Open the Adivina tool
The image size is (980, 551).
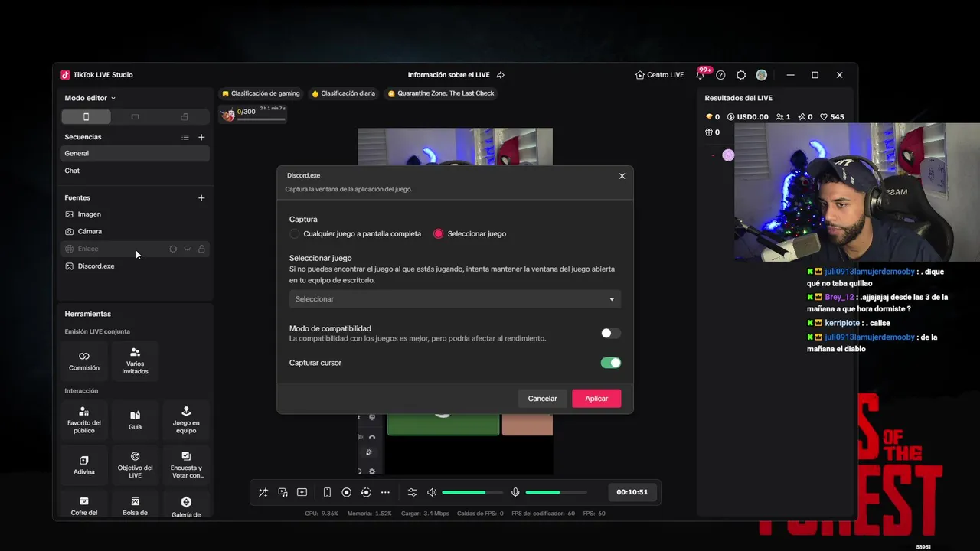[x=84, y=465]
